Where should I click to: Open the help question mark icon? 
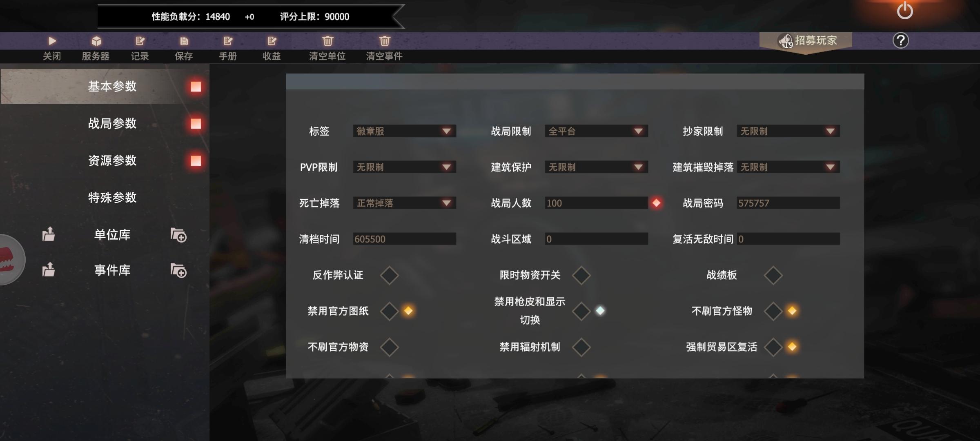900,40
